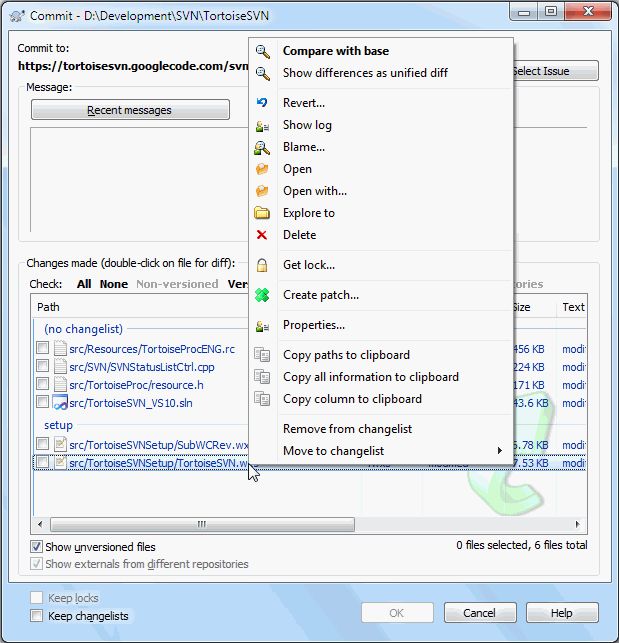The height and width of the screenshot is (643, 619).
Task: Click the left arrow of horizontal scrollbar
Action: (x=40, y=524)
